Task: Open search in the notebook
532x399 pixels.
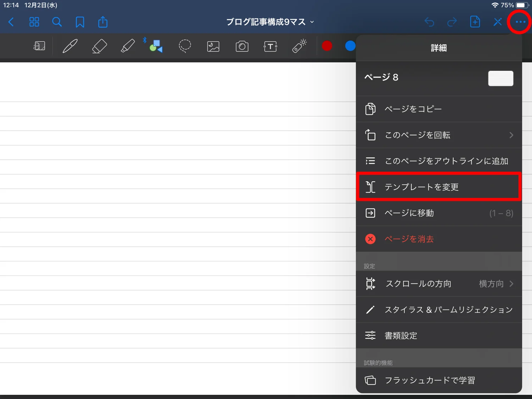Action: pyautogui.click(x=57, y=22)
